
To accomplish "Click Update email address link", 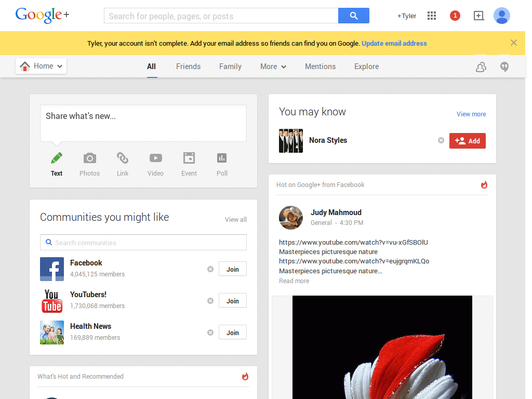I will pos(394,44).
